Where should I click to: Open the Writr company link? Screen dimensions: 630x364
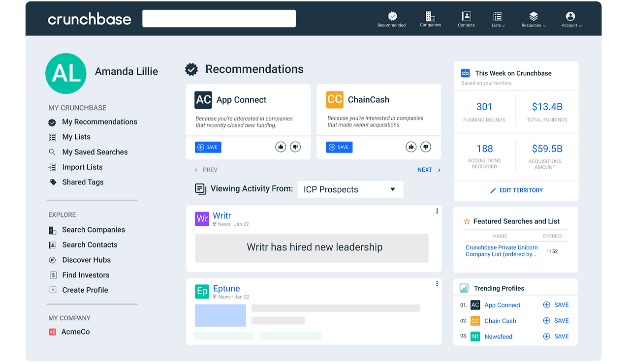coord(222,215)
